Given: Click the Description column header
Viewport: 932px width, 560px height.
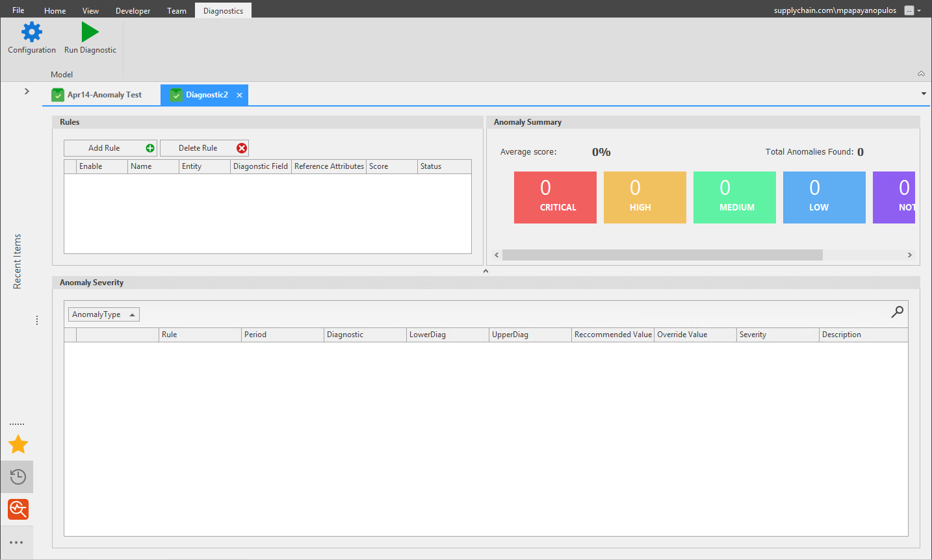Looking at the screenshot, I should coord(864,335).
